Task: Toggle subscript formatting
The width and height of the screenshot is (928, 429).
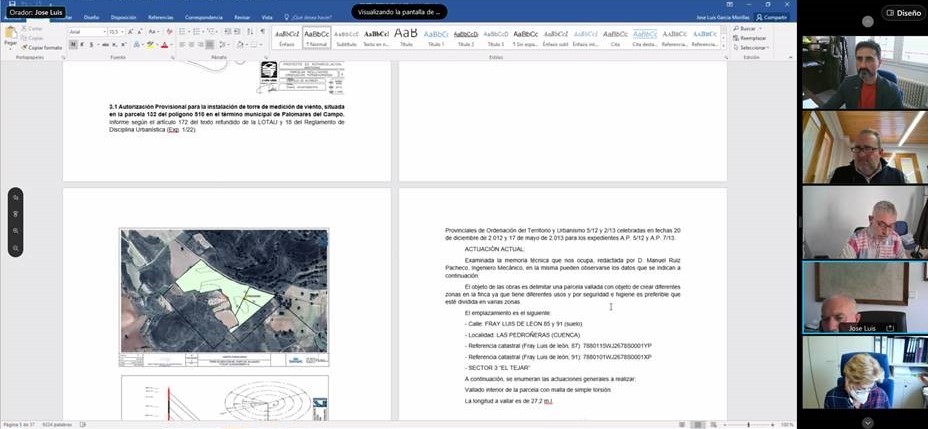Action: tap(114, 45)
